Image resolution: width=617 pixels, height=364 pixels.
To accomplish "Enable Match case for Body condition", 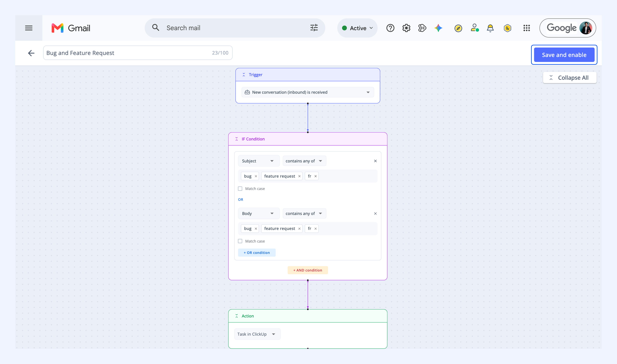I will (x=240, y=241).
